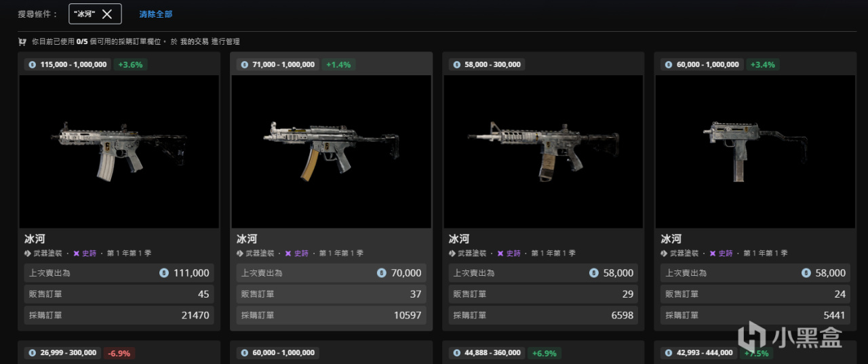Click the 清除全部 link

point(156,14)
